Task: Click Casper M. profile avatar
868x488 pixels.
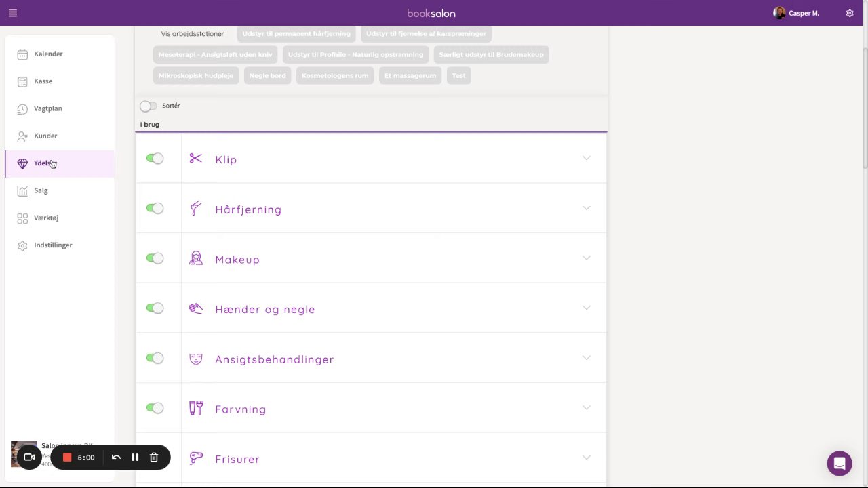Action: point(779,13)
